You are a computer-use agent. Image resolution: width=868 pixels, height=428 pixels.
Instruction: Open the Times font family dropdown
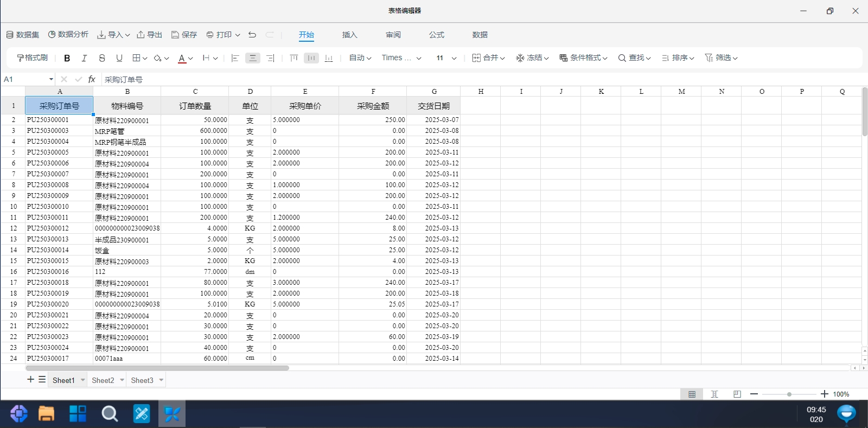(401, 58)
